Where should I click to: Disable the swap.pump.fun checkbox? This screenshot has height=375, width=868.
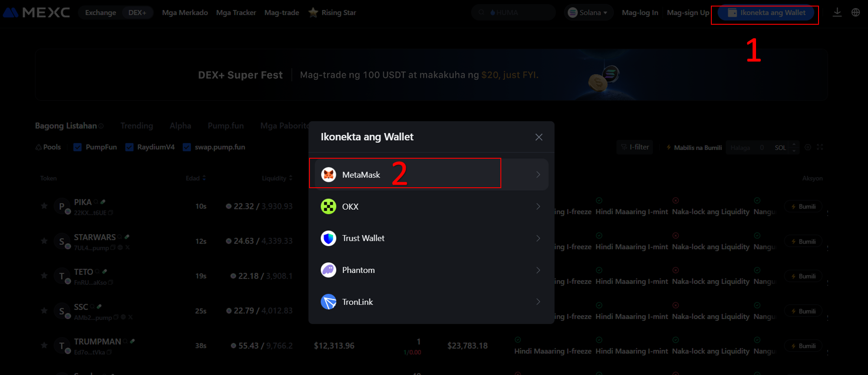point(187,147)
